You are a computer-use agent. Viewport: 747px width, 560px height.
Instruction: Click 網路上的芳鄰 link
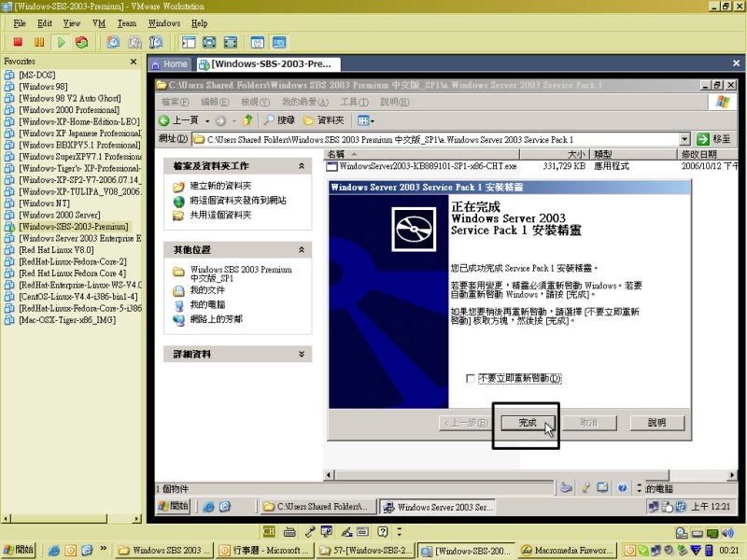coord(216,319)
